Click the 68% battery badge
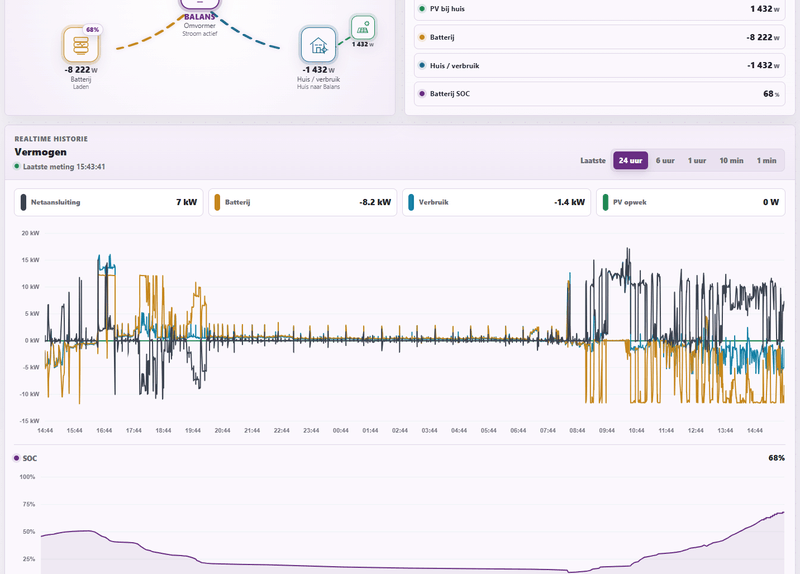Viewport: 800px width, 574px height. pos(92,30)
